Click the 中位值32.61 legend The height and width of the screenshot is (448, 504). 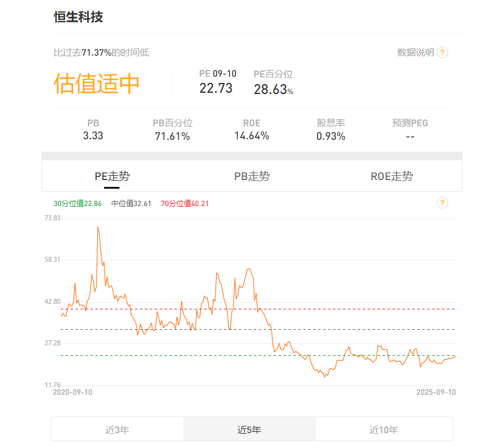click(x=131, y=204)
